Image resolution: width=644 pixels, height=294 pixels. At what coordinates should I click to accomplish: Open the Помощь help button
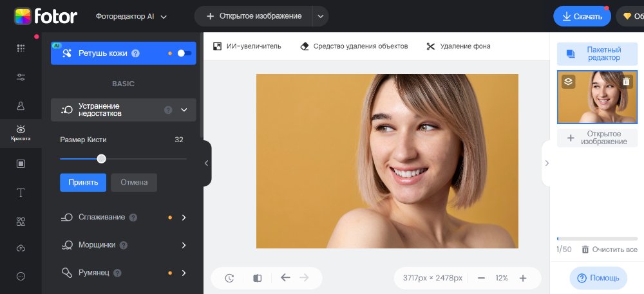point(598,278)
